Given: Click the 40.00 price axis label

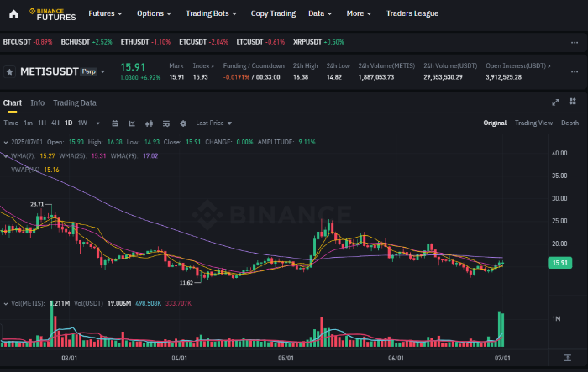Looking at the screenshot, I should point(559,153).
